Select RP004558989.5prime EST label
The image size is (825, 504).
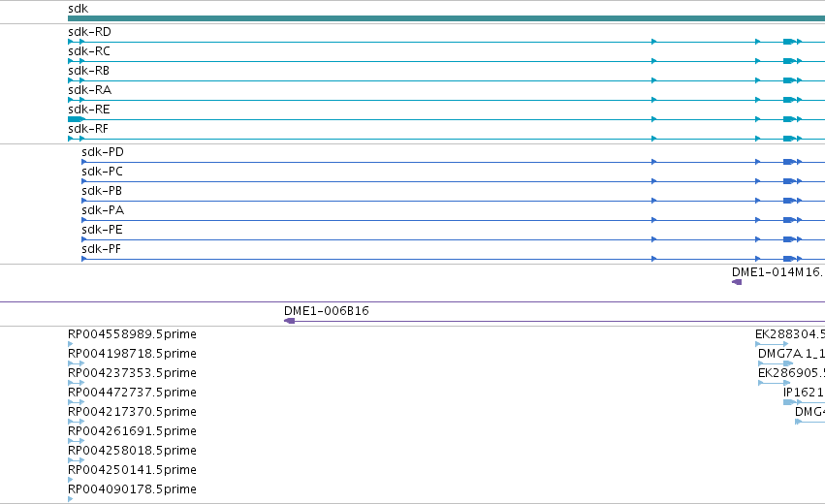(x=132, y=334)
